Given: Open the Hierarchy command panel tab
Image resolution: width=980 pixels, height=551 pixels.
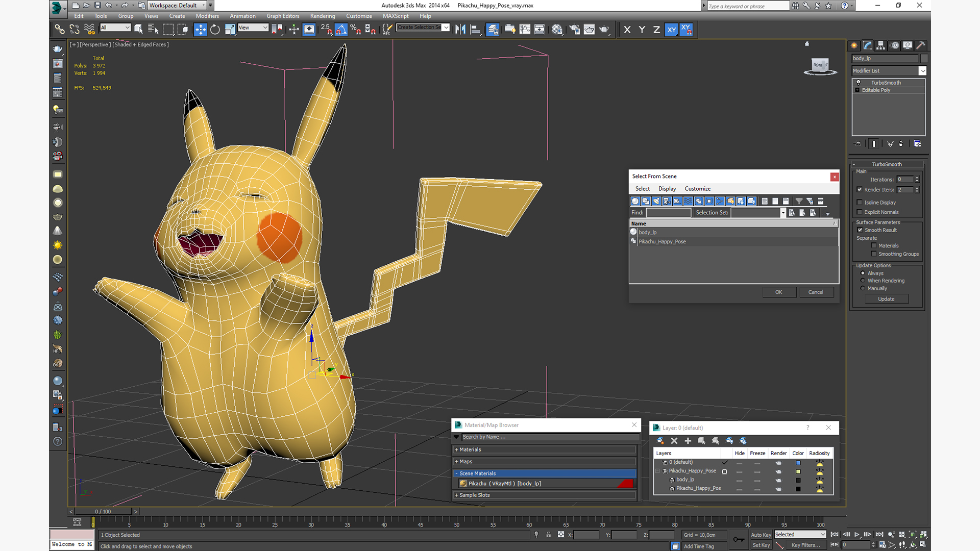Looking at the screenshot, I should coord(881,45).
